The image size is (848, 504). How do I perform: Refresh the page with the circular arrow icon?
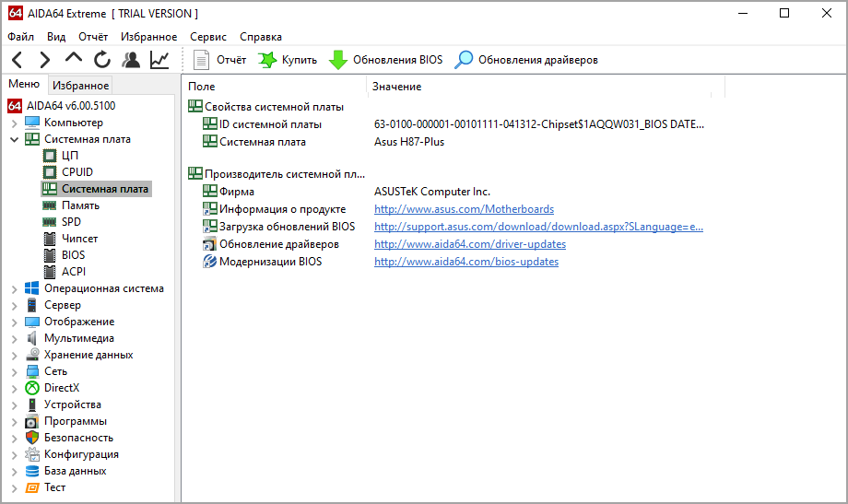(x=101, y=60)
